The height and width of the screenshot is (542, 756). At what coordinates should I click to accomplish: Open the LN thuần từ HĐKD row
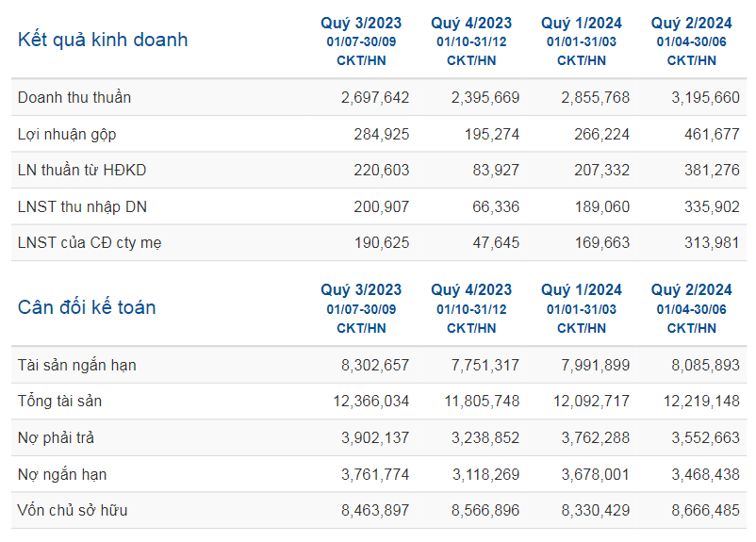(82, 171)
